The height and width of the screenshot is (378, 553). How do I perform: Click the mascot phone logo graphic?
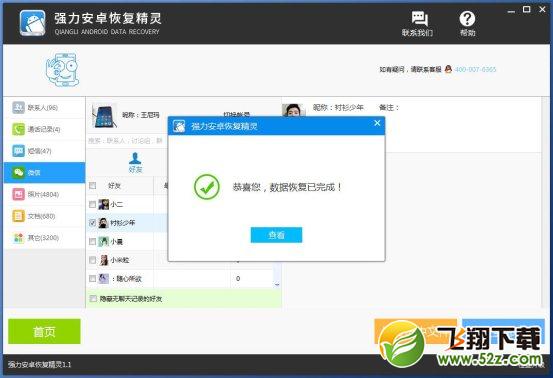pyautogui.click(x=62, y=70)
